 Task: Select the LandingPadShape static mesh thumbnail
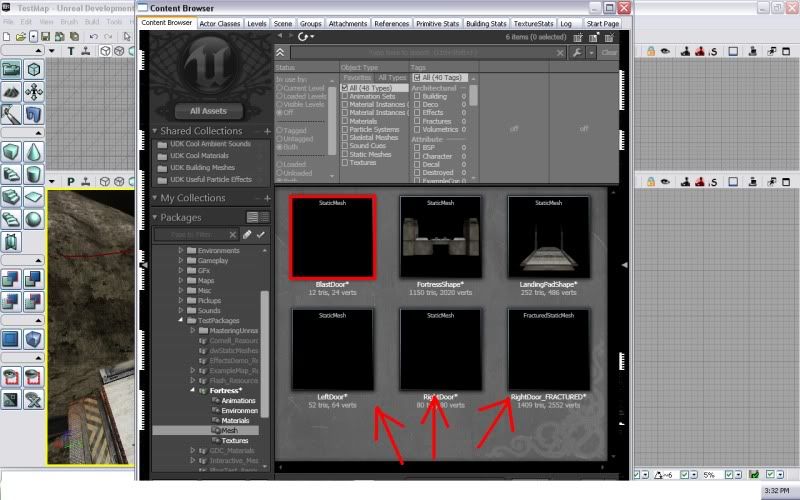pos(548,236)
